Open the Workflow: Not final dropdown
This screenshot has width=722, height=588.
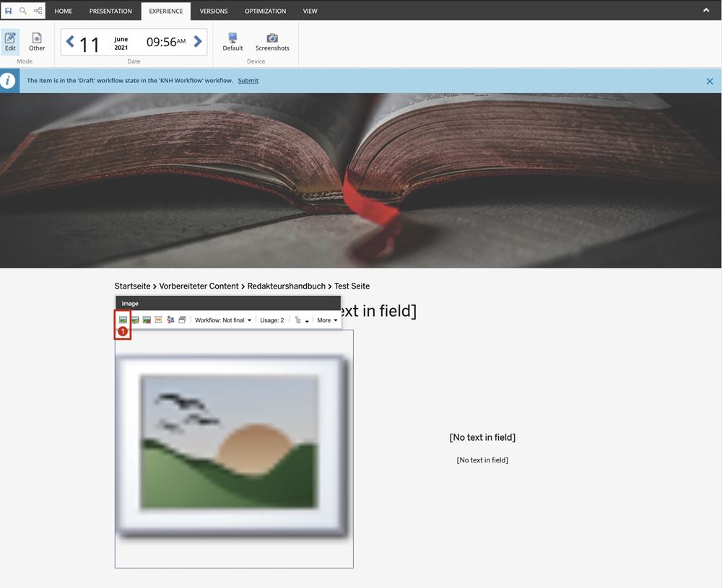click(223, 320)
